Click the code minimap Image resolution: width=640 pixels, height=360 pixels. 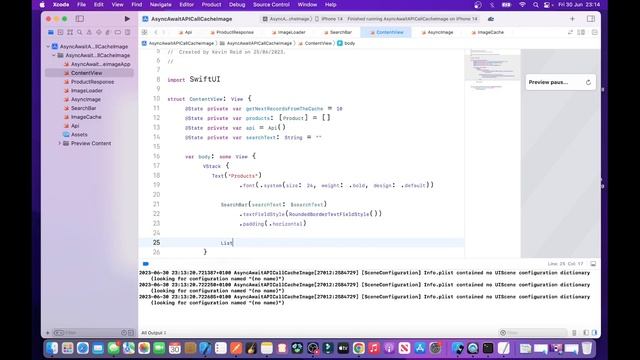[x=493, y=69]
